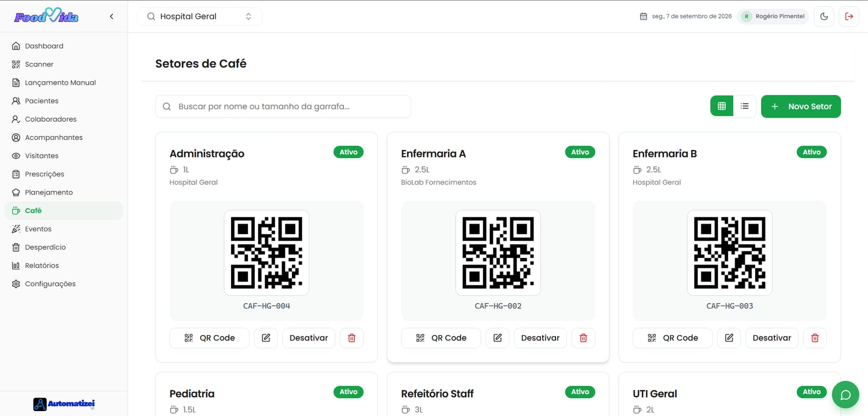Click the QR Code button for Administração

point(209,338)
